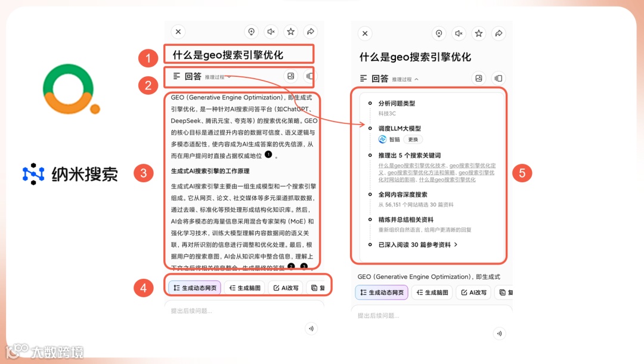644x364 pixels.
Task: Toggle the mute speaker icon in left panel
Action: tap(271, 32)
